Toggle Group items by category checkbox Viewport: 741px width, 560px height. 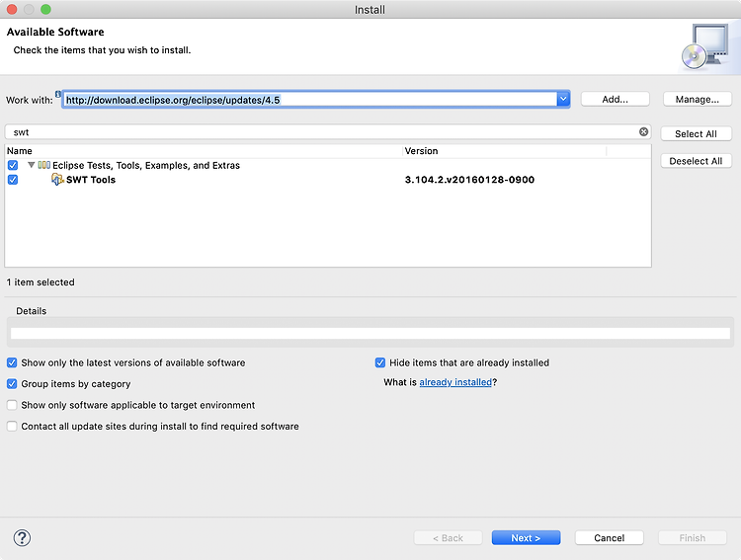(x=12, y=384)
